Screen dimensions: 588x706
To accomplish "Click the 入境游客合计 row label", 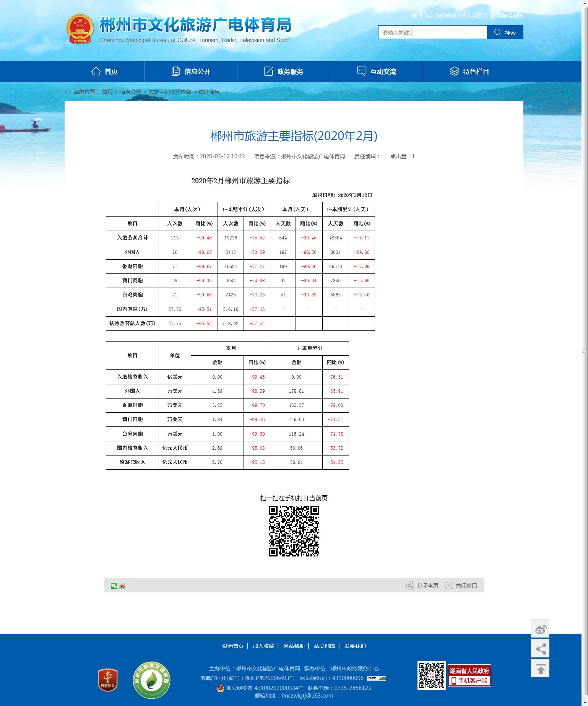I will point(132,238).
